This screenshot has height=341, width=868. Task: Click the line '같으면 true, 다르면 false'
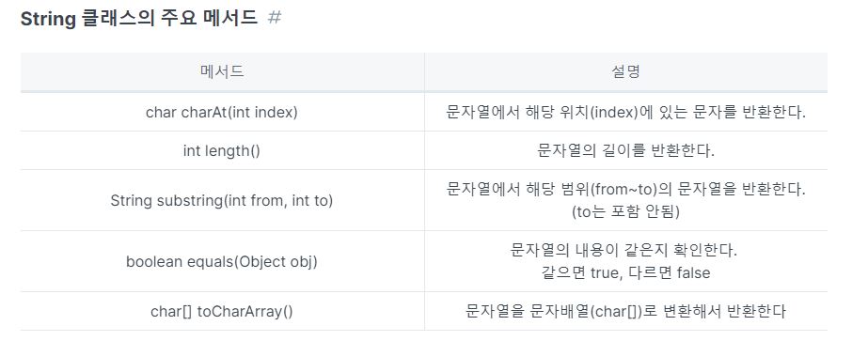625,272
